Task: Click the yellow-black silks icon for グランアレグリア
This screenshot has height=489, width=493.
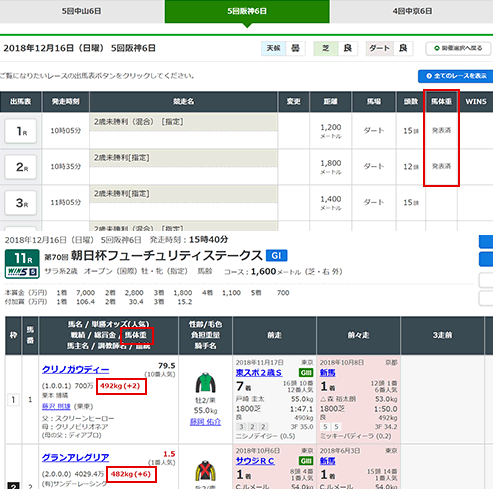Action: coord(205,471)
